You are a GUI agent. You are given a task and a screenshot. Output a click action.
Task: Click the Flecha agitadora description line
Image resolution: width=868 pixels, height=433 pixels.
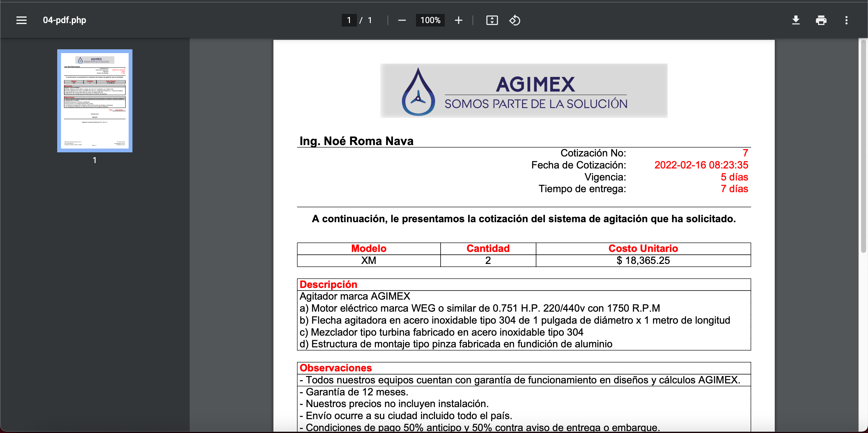click(x=515, y=320)
